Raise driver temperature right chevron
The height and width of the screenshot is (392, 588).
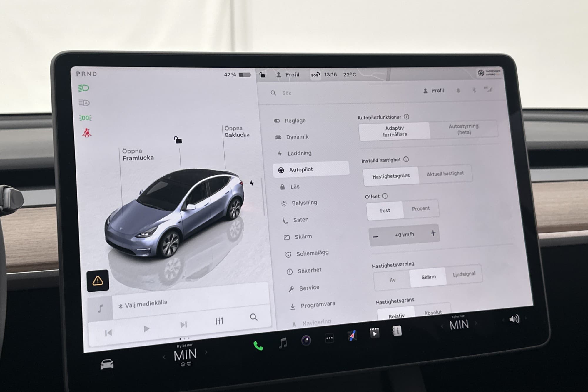coord(206,352)
